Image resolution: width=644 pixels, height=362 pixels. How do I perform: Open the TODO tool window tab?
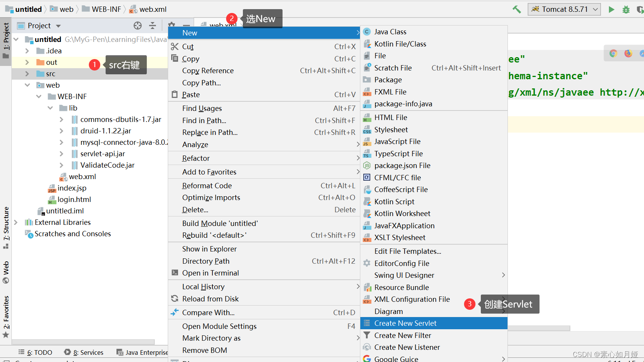[35, 352]
